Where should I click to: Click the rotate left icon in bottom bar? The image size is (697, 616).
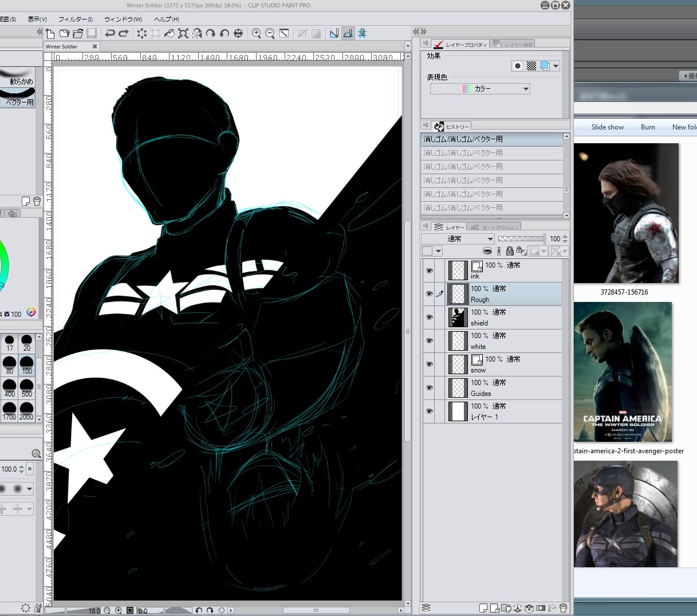(x=199, y=611)
